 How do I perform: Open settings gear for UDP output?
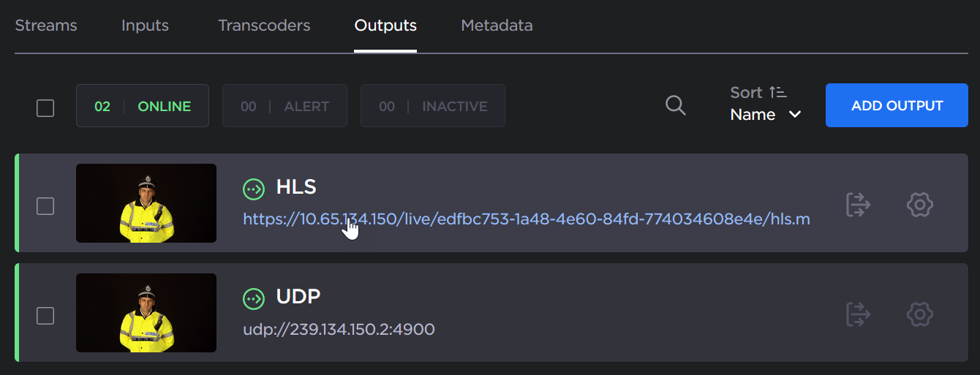pyautogui.click(x=919, y=314)
